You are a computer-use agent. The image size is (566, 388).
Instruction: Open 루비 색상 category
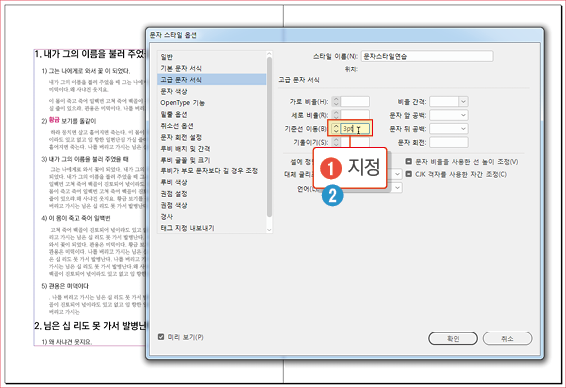tap(174, 182)
